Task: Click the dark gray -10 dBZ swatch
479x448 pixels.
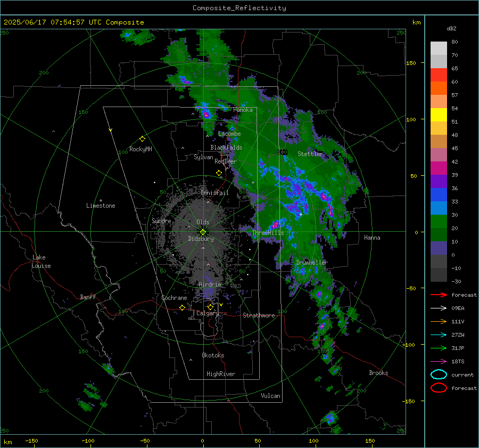Action: (x=439, y=275)
